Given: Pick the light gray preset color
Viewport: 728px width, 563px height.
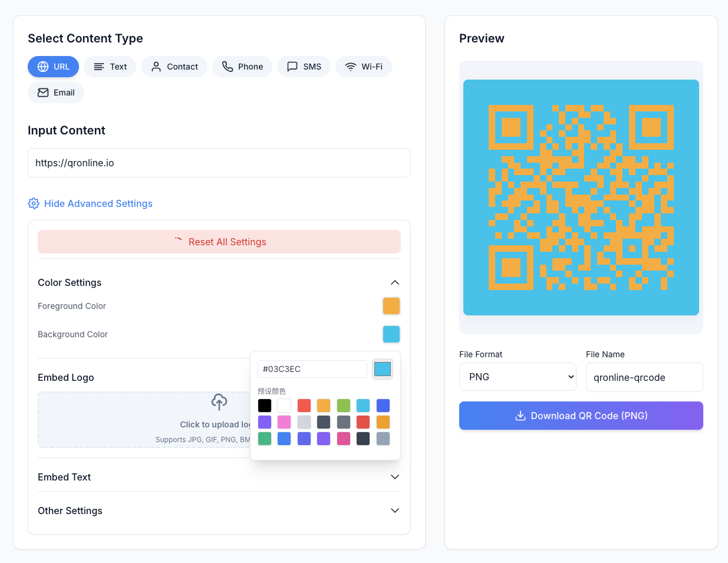Looking at the screenshot, I should pyautogui.click(x=304, y=422).
